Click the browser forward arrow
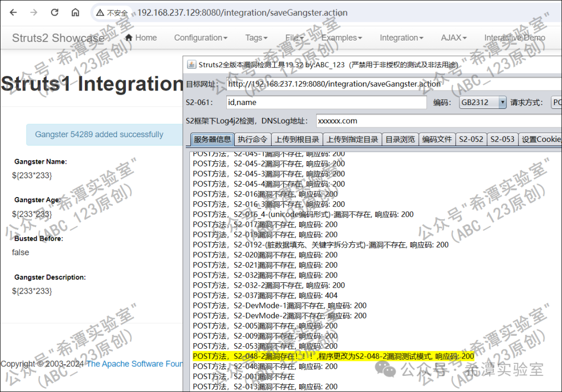Screen dimensions: 562x392 click(34, 12)
